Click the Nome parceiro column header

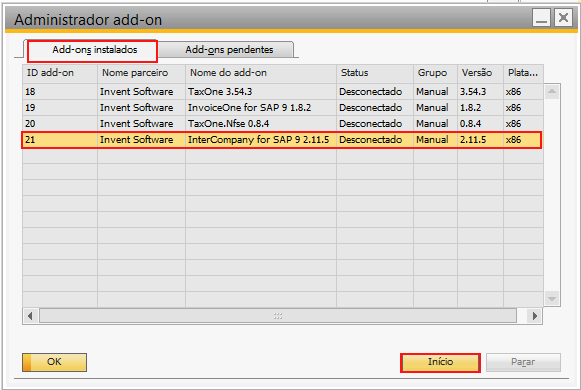(x=142, y=73)
